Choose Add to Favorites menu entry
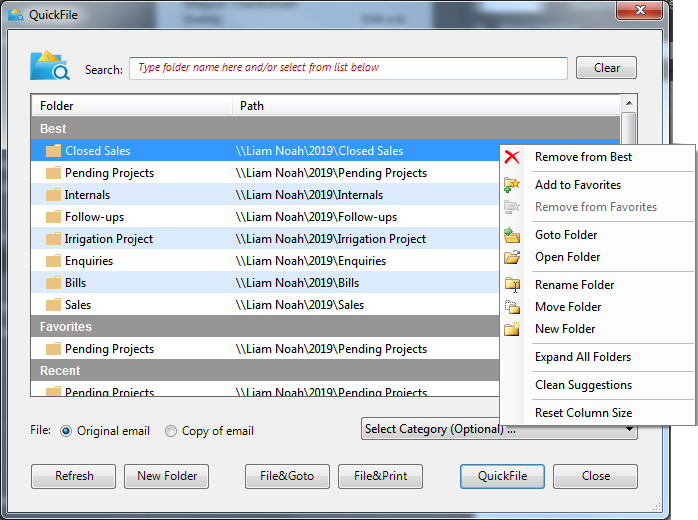 click(x=578, y=185)
